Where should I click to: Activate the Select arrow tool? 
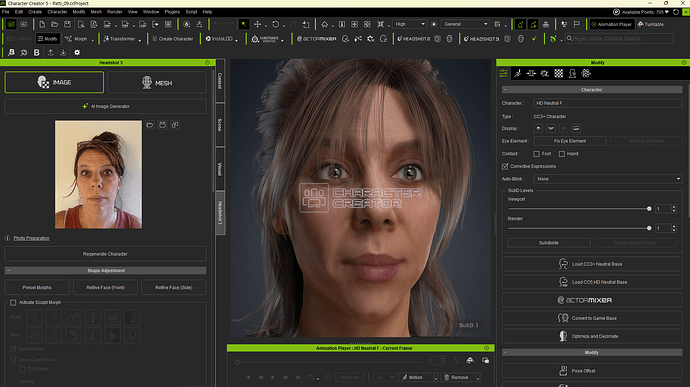click(243, 24)
